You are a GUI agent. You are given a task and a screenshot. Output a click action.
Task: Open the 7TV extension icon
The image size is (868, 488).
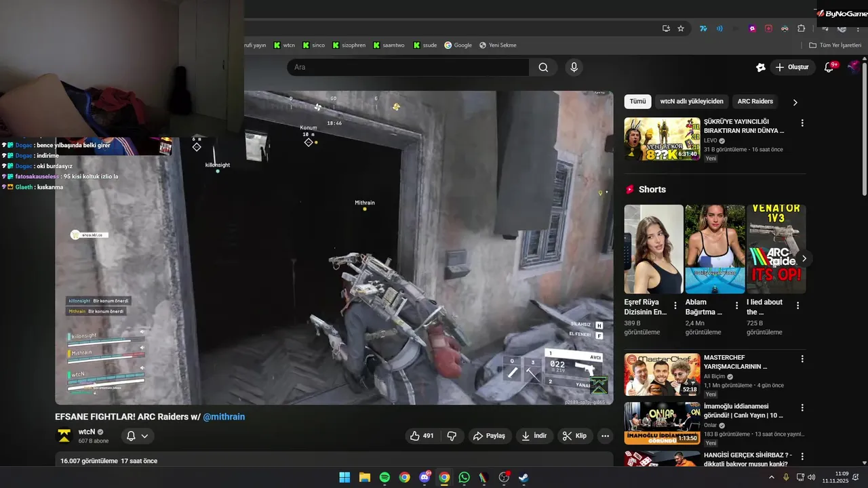click(703, 28)
